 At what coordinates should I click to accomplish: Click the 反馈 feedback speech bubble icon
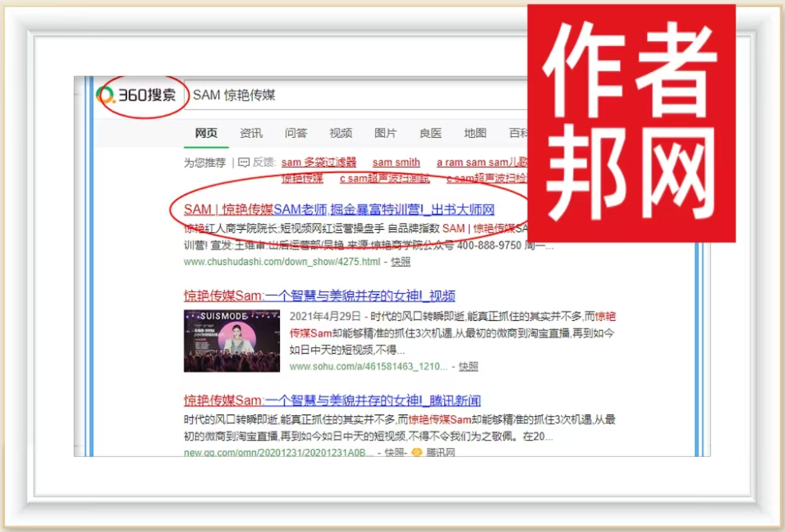pyautogui.click(x=244, y=162)
